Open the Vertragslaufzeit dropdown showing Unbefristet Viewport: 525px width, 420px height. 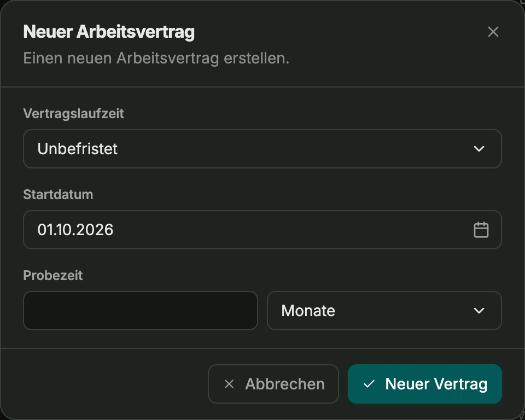(x=262, y=149)
